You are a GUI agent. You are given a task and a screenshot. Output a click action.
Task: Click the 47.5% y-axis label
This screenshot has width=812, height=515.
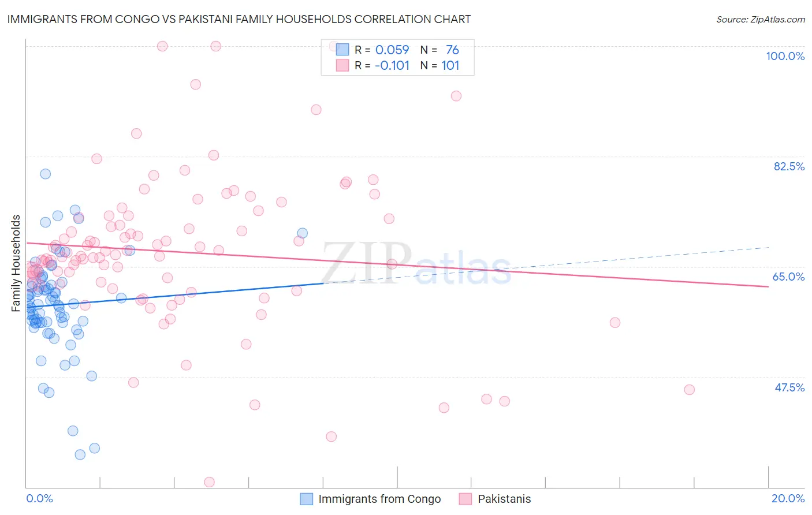point(789,387)
